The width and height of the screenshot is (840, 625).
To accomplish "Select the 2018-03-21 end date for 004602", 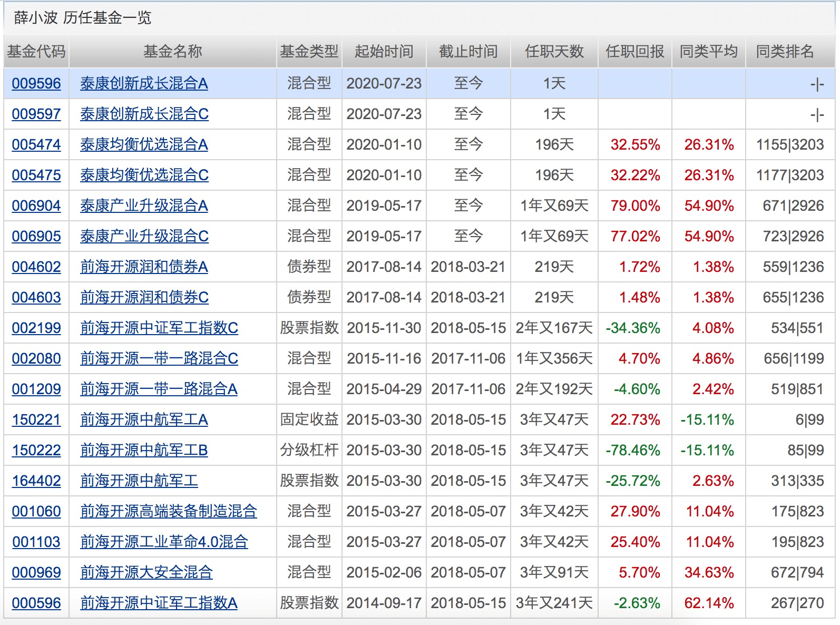I will tap(468, 267).
